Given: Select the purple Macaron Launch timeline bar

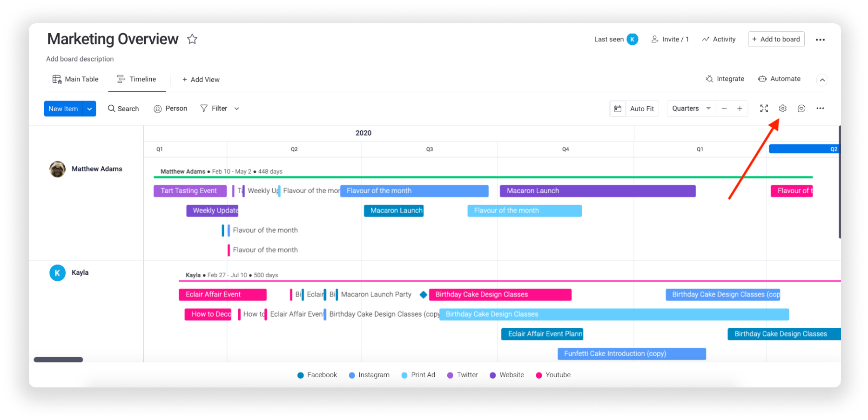Looking at the screenshot, I should coord(597,191).
